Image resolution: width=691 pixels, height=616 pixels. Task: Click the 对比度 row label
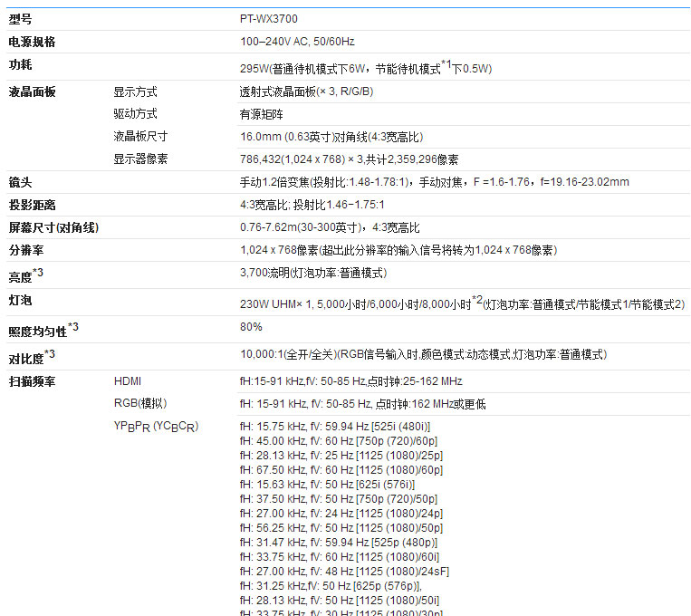[32, 357]
